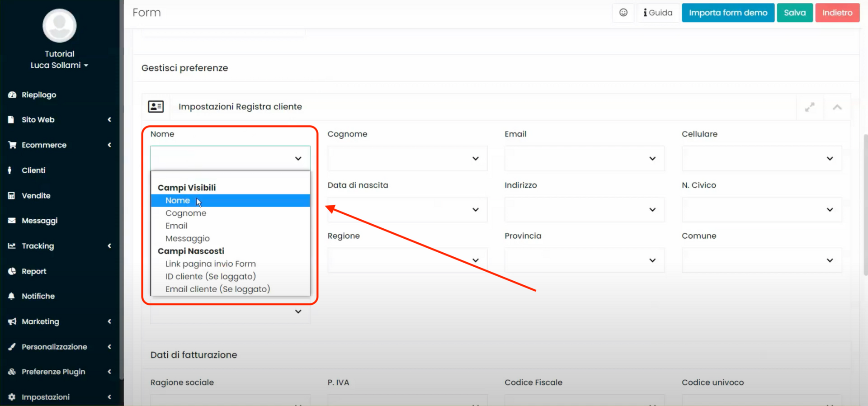Screen dimensions: 868x406
Task: Select ID cliente (Se loggato) option
Action: (x=231, y=276)
